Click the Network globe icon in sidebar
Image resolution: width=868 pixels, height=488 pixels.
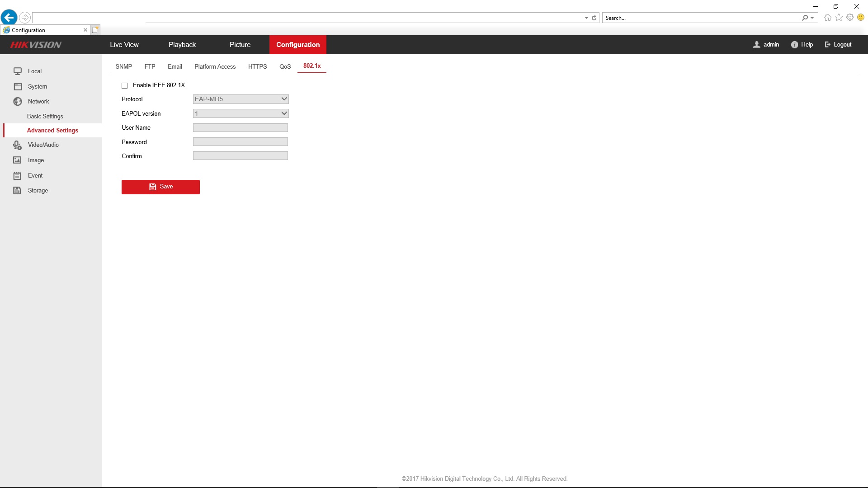(18, 102)
